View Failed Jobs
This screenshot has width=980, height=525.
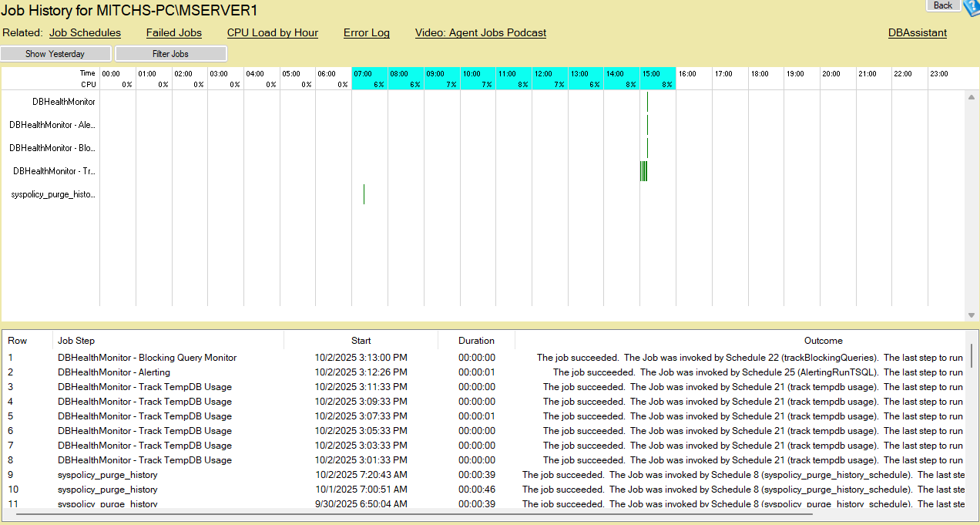pyautogui.click(x=173, y=32)
